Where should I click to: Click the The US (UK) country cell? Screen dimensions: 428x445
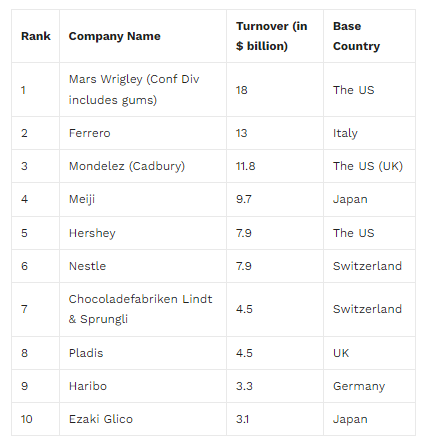(368, 166)
